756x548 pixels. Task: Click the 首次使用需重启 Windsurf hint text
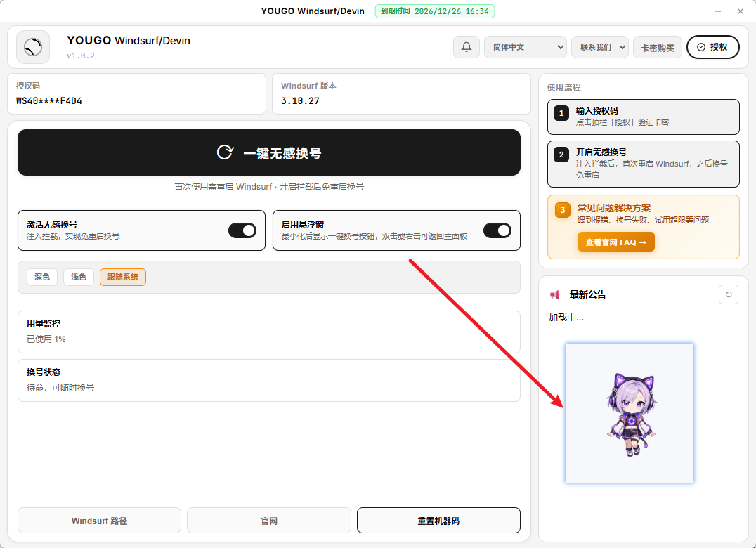(x=269, y=186)
